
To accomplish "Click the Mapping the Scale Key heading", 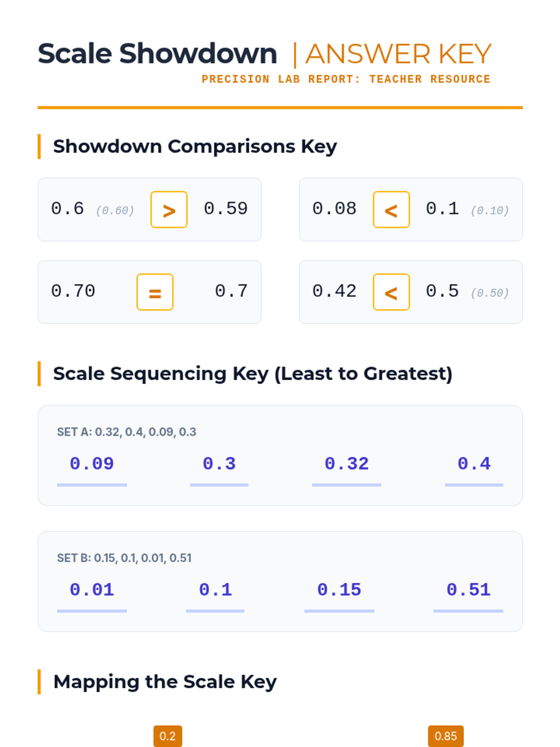I will click(165, 682).
